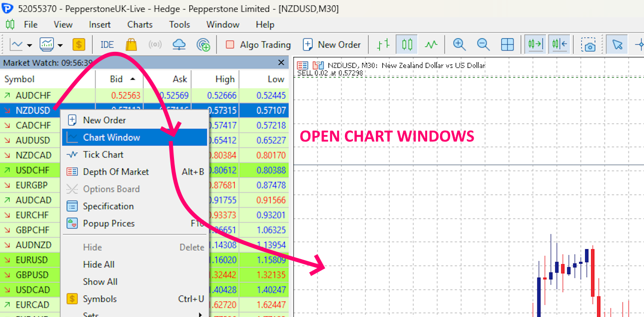Expand the templates dropdown arrow in the toolbar
Viewport: 644px width, 317px height.
pyautogui.click(x=60, y=45)
